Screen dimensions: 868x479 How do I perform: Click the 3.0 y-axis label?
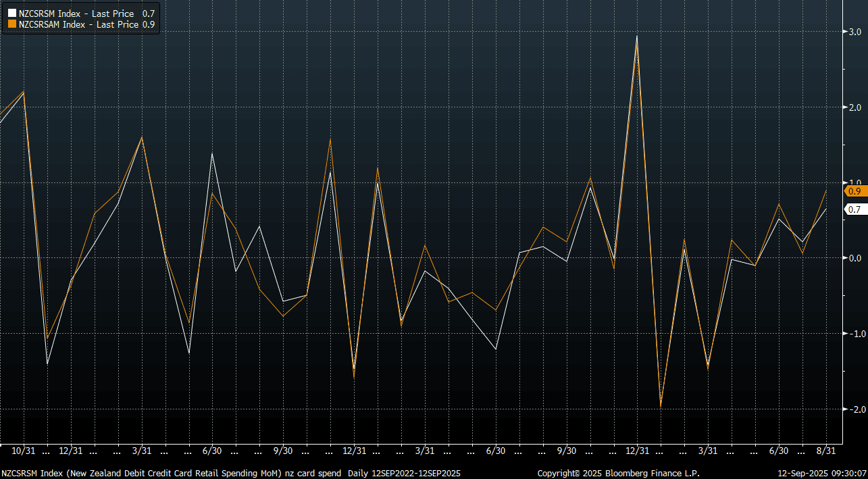tap(854, 32)
